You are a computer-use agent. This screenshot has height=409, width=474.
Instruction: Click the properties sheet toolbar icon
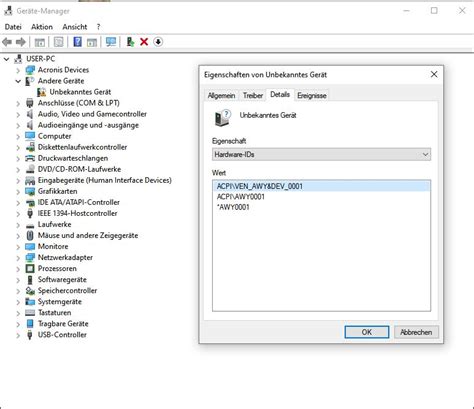[x=58, y=42]
